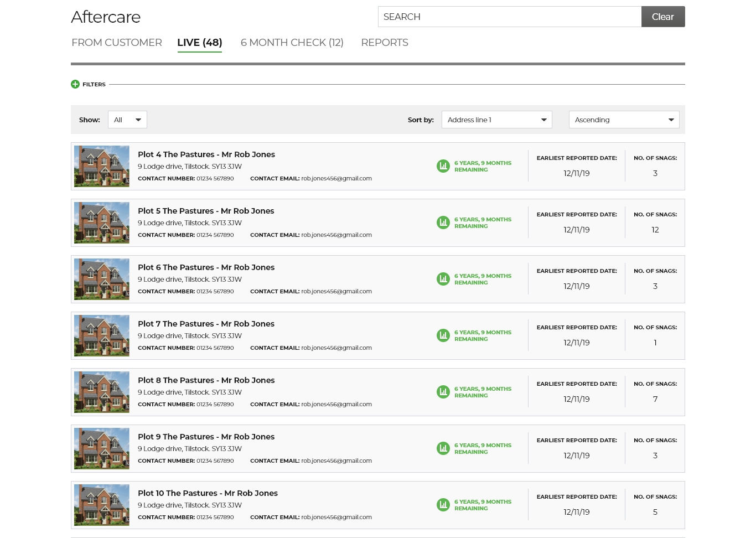Screen dimensions: 756x538
Task: Click warranty chart icon for Plot 8
Action: [443, 392]
